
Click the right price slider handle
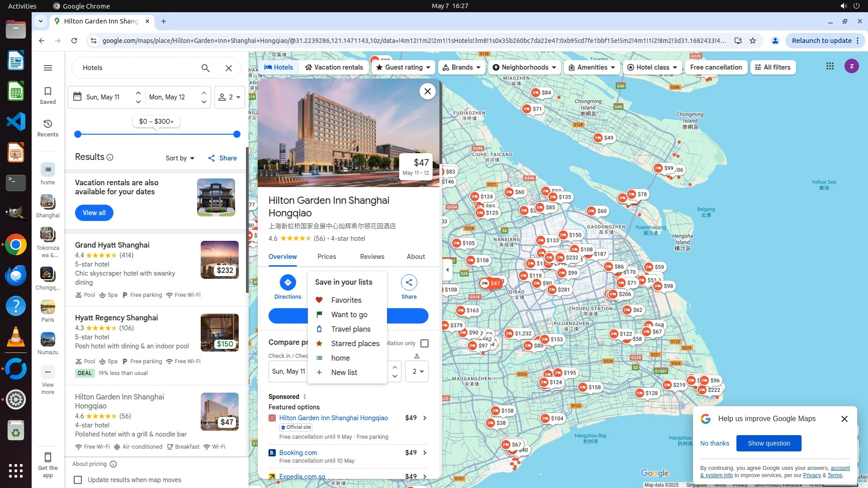click(236, 134)
